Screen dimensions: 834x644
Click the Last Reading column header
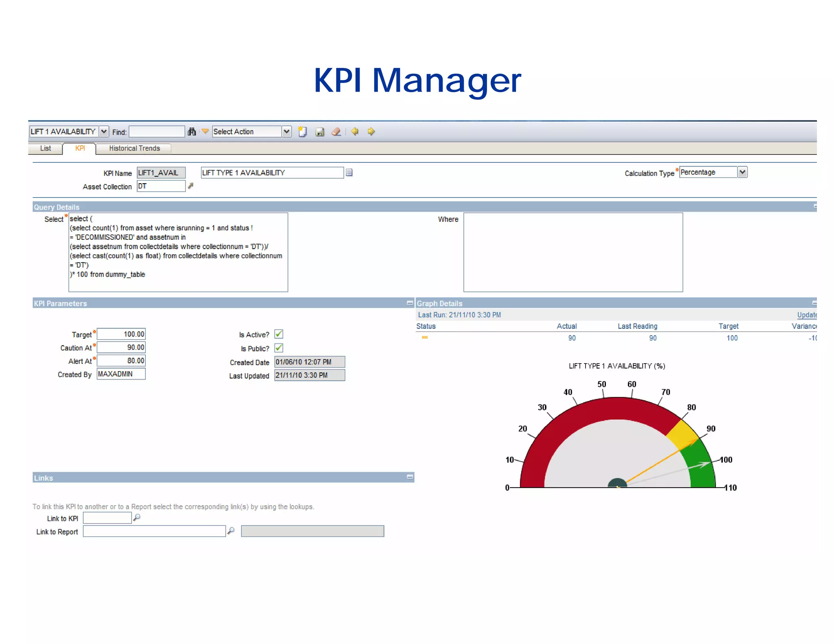pos(637,326)
